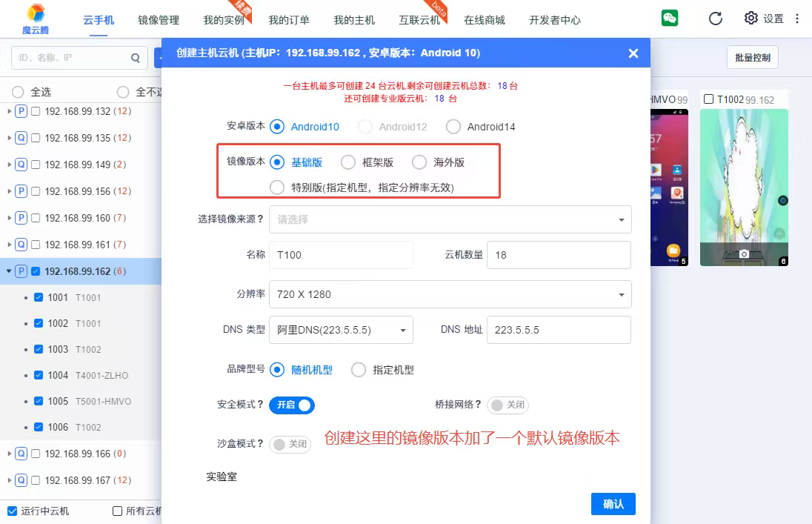Choose 框架版 image version
This screenshot has height=524, width=812.
348,162
